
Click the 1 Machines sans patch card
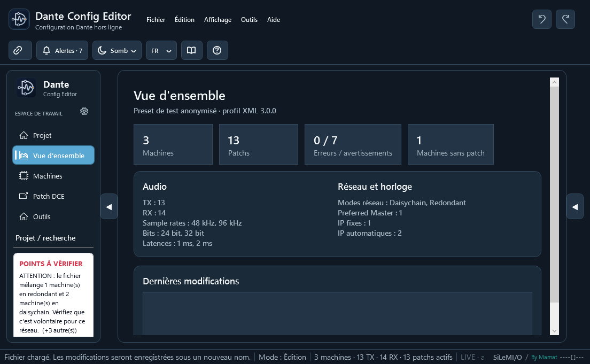tap(451, 144)
